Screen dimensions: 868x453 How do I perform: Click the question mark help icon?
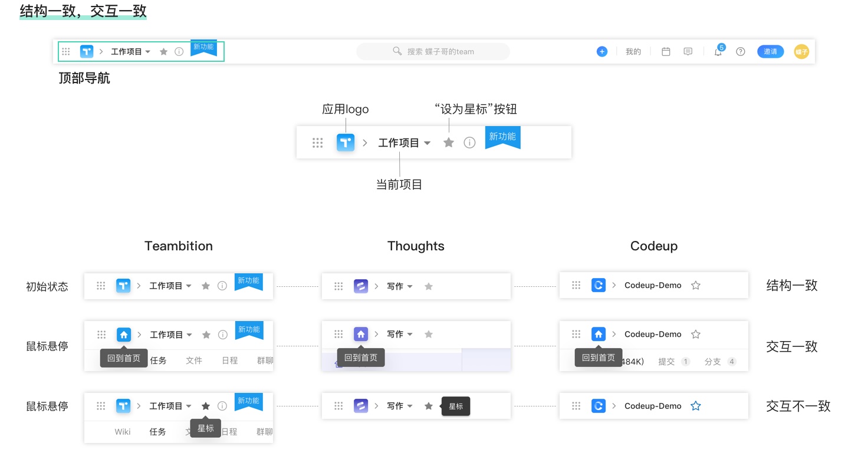(x=741, y=52)
